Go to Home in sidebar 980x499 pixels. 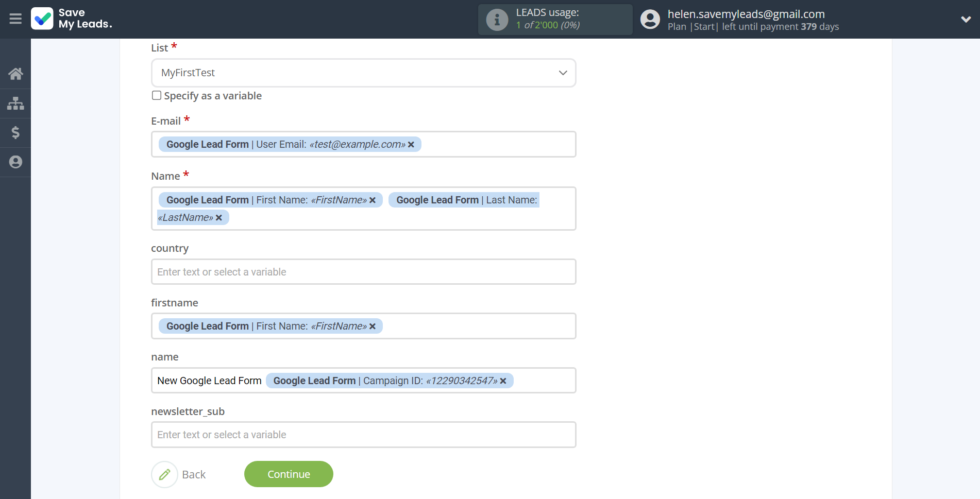[15, 74]
